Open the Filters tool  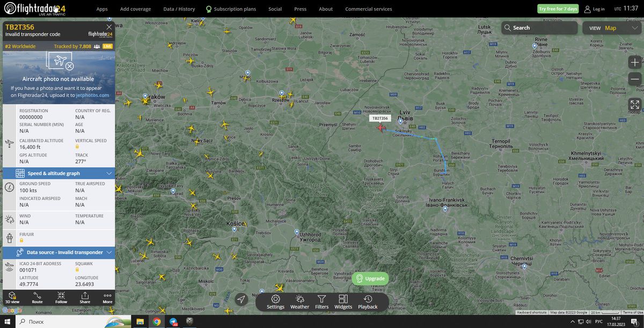point(322,302)
